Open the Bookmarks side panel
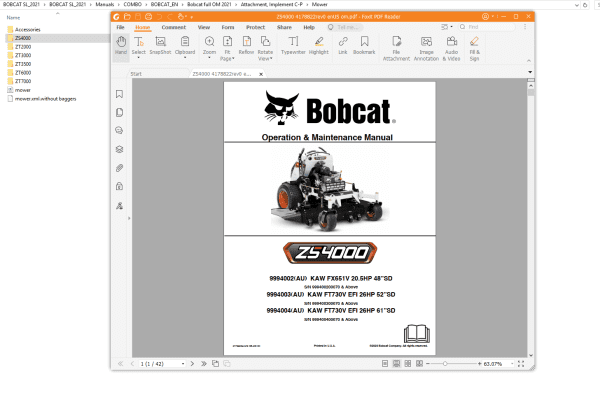600x404 pixels. [119, 94]
